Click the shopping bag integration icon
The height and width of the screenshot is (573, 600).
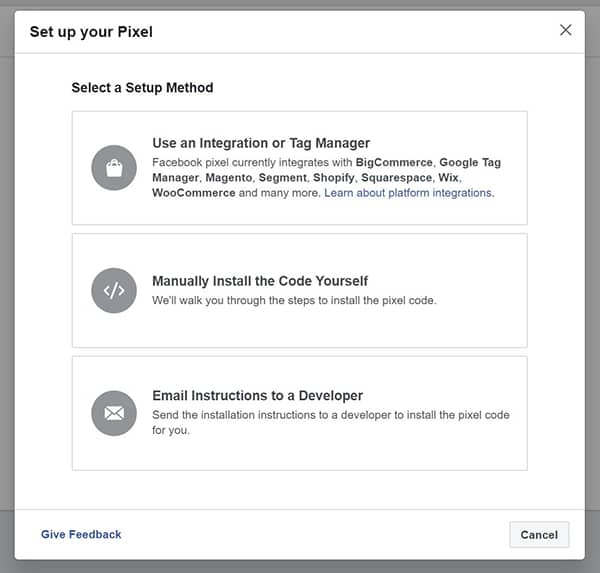tap(114, 168)
